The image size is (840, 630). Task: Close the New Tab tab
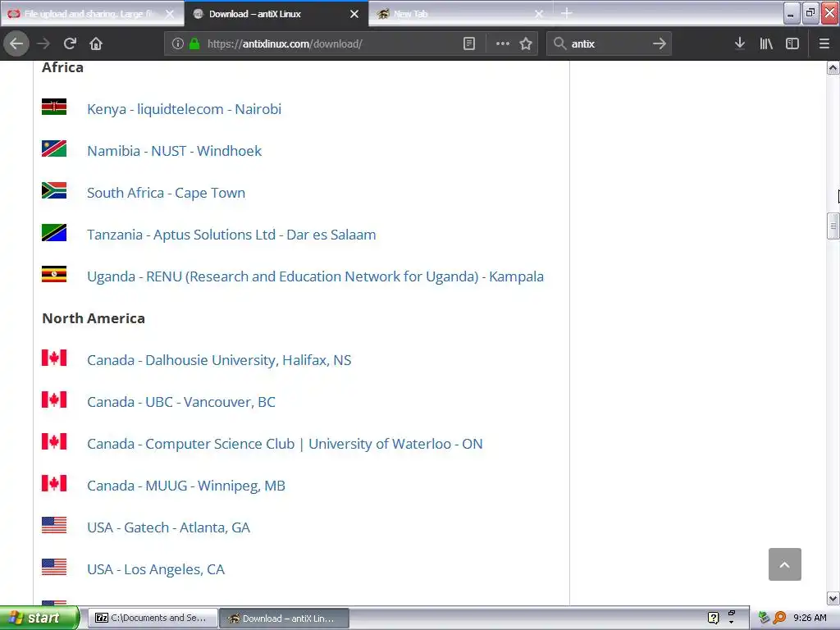tap(539, 14)
